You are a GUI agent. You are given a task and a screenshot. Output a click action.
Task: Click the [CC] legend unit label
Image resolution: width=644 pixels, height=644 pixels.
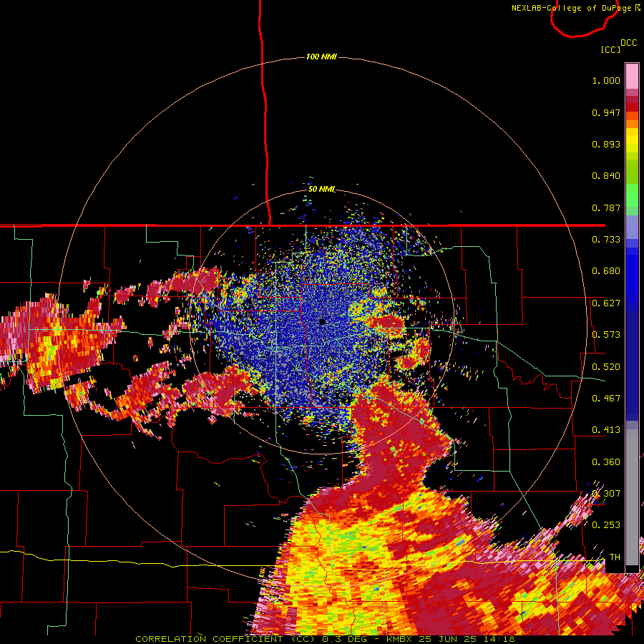(x=610, y=49)
